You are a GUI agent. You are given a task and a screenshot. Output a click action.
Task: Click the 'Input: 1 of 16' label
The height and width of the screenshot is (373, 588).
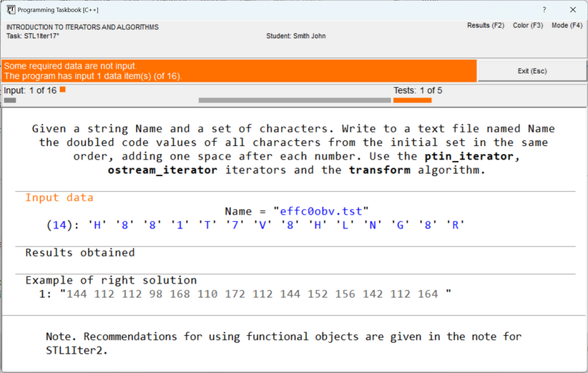click(30, 90)
